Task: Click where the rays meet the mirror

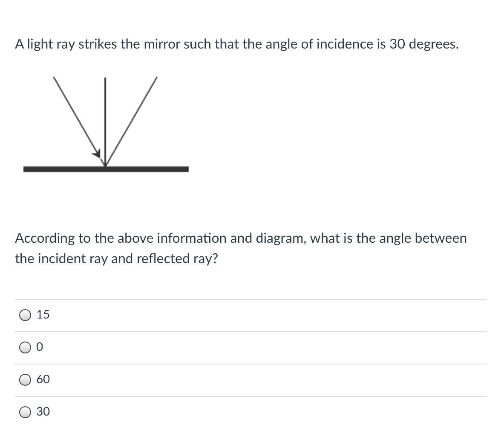Action: pos(105,166)
